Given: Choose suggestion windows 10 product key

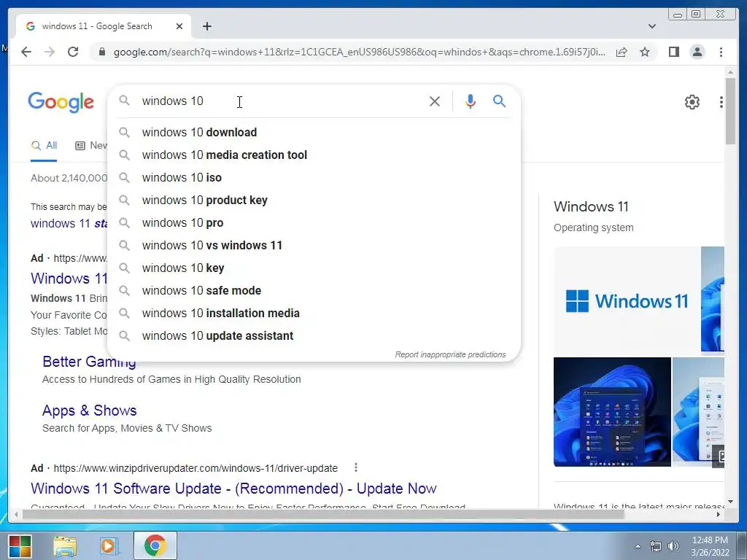Looking at the screenshot, I should point(314,200).
